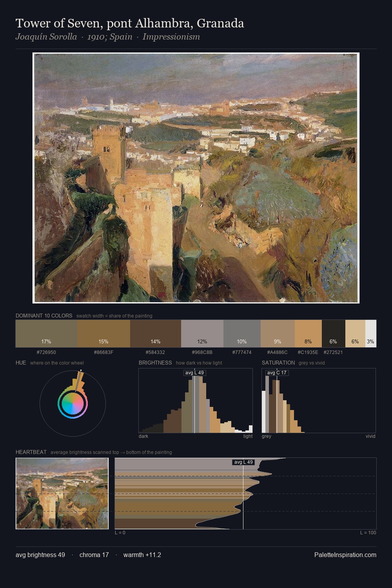Select the 9% swatch #A4886C

pos(278,334)
